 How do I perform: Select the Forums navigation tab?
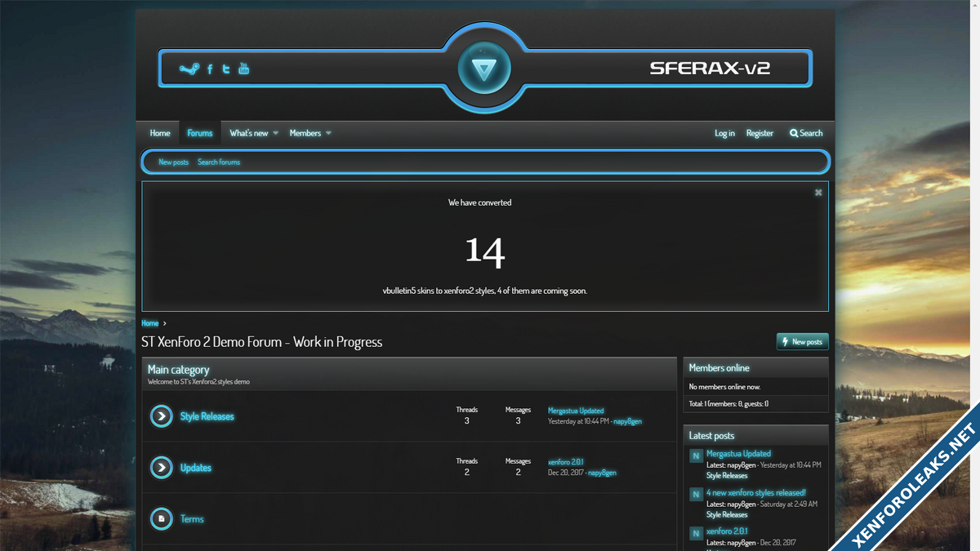point(199,133)
